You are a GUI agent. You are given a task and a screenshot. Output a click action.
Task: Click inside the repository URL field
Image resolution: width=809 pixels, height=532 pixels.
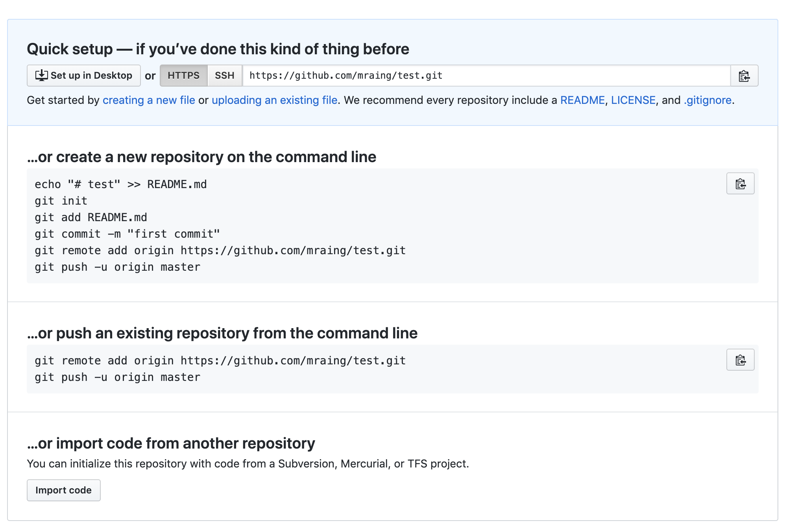point(486,76)
